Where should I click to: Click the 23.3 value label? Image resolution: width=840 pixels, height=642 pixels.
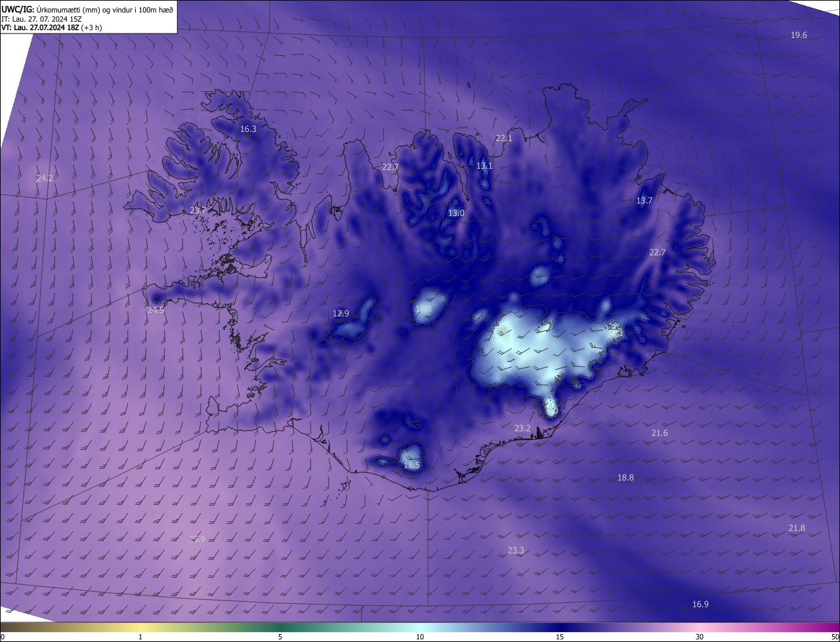click(516, 551)
